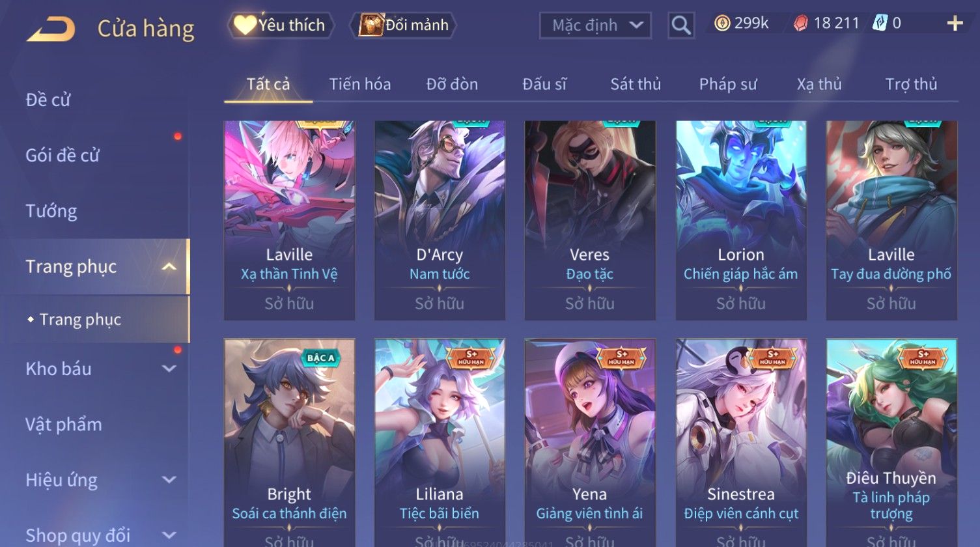Click the red ruby currency icon
The width and height of the screenshot is (980, 547).
[800, 24]
